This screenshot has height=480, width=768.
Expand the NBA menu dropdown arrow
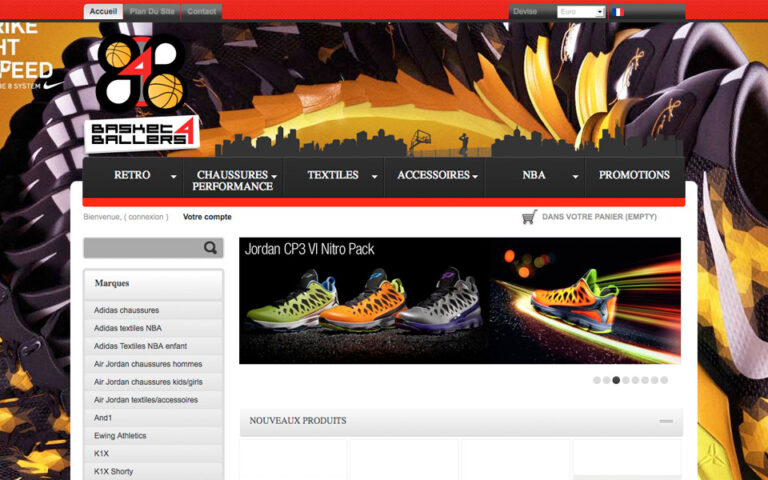(575, 177)
